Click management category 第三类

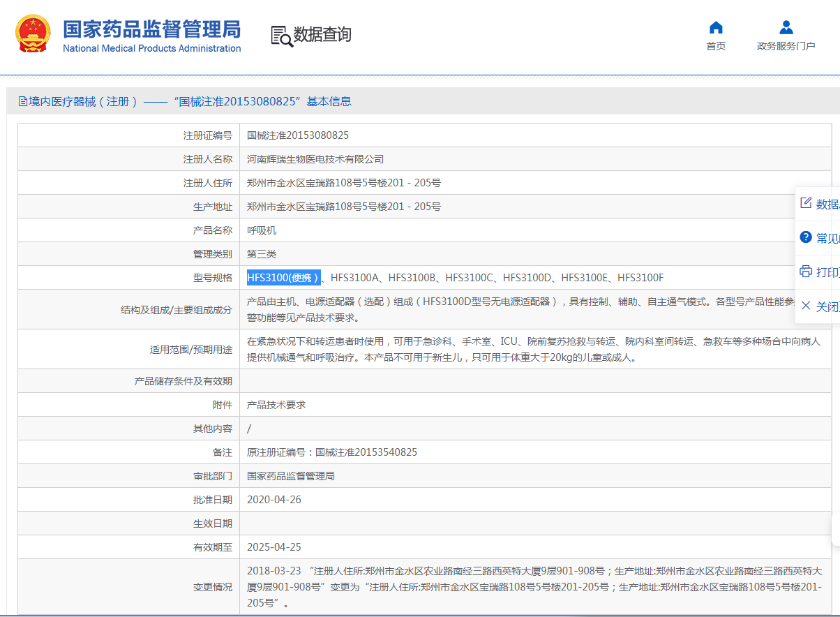pyautogui.click(x=262, y=254)
